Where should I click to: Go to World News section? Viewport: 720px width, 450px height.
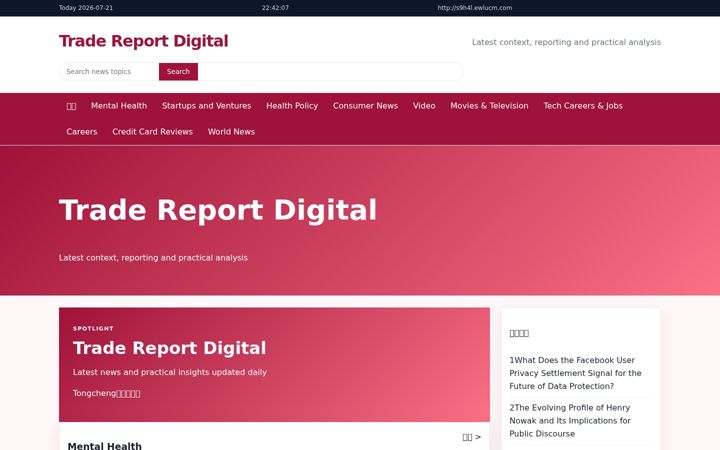click(x=231, y=132)
